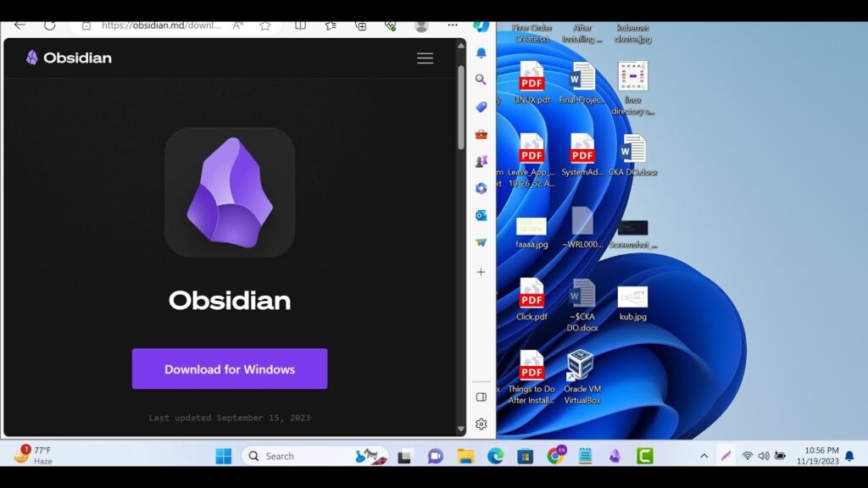
Task: Open Google Chrome from the taskbar
Action: click(x=555, y=455)
